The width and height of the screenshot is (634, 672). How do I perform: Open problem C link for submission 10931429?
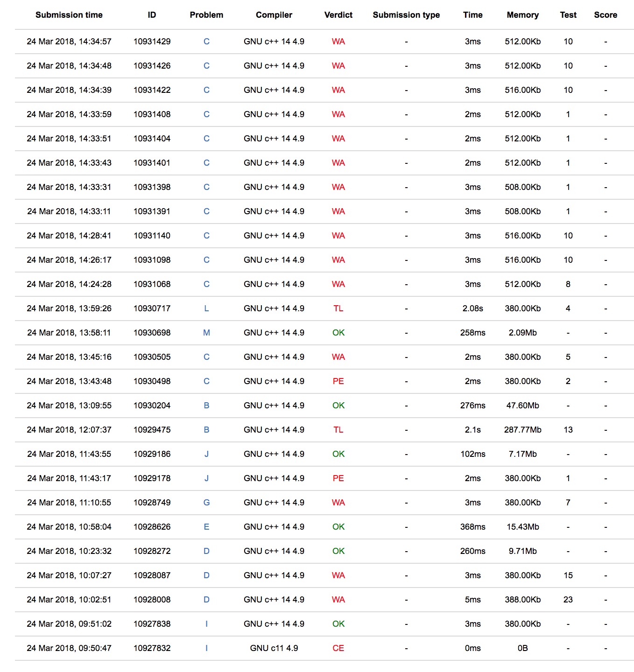pos(206,42)
